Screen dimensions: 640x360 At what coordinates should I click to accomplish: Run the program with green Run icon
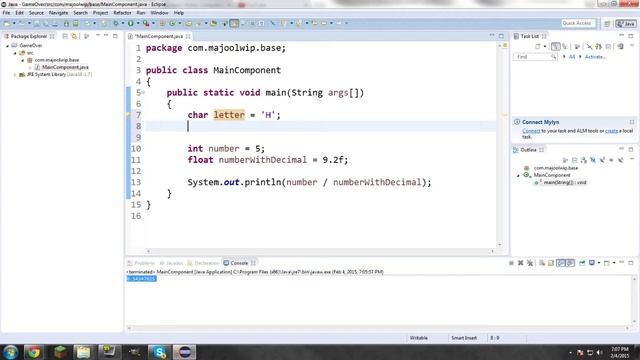coord(131,23)
